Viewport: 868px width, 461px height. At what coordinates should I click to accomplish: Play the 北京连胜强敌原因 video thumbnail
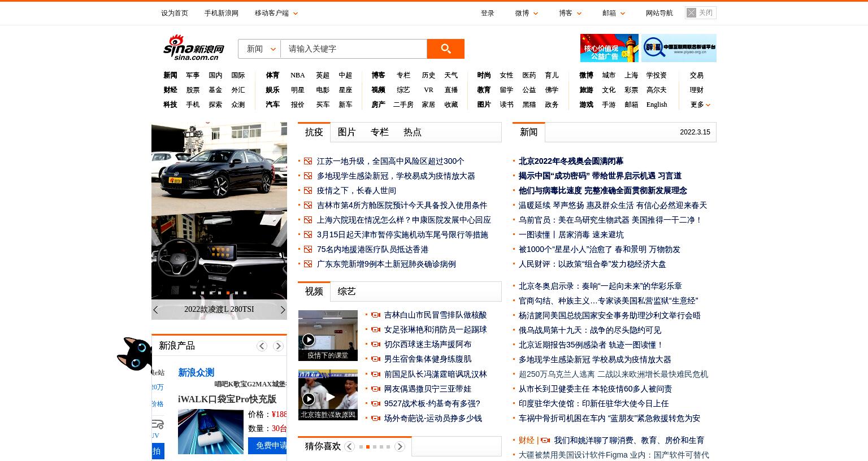click(328, 395)
